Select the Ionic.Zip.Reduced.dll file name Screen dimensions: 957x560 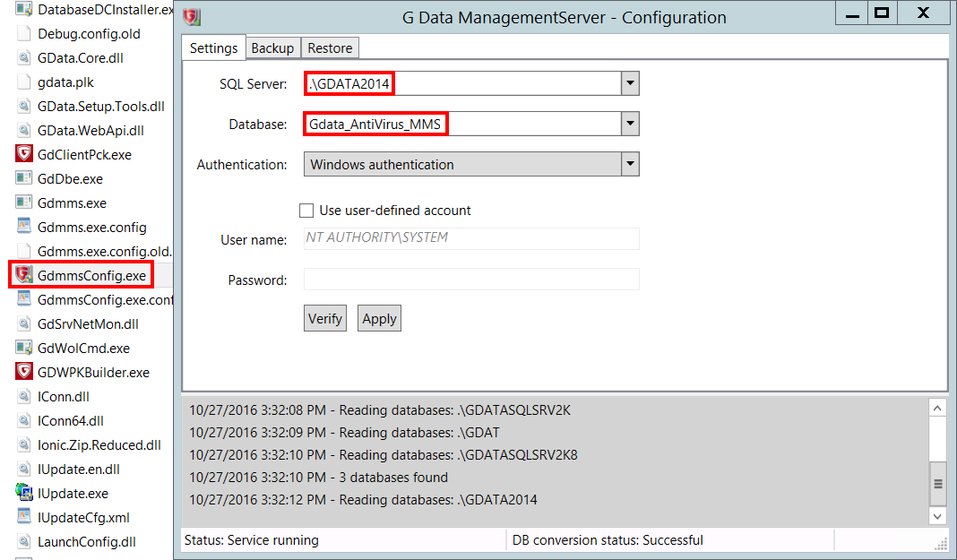(99, 445)
